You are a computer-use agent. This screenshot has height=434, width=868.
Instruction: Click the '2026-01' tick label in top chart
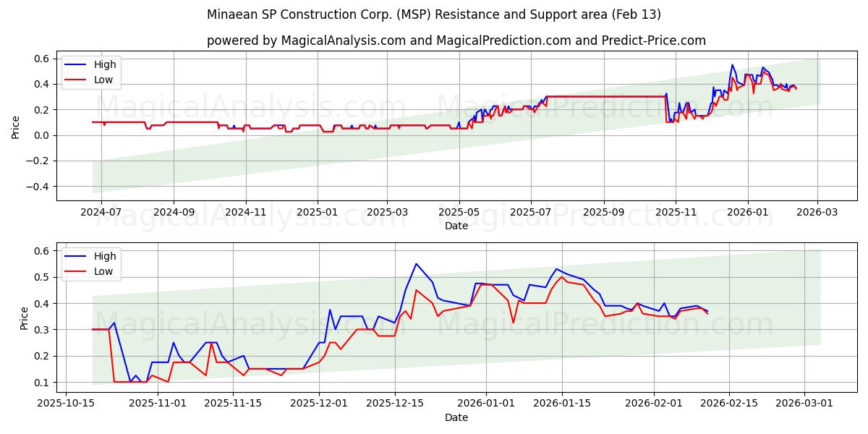coord(748,212)
